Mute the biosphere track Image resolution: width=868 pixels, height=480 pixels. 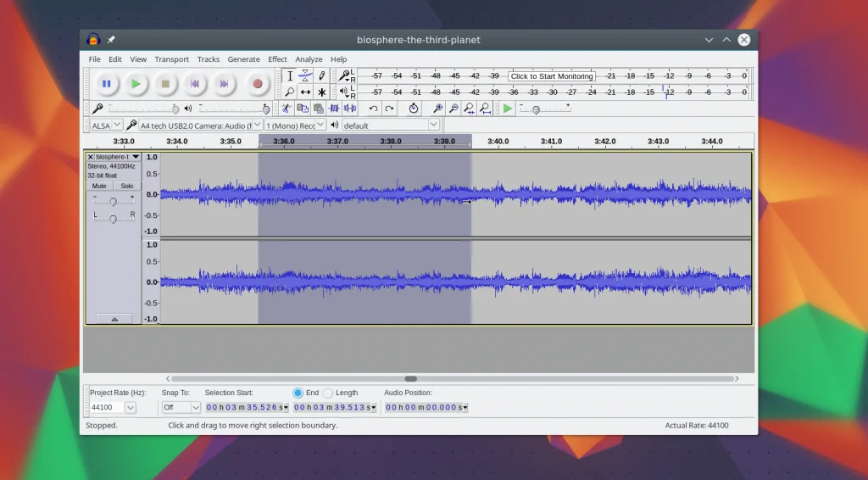coord(99,186)
